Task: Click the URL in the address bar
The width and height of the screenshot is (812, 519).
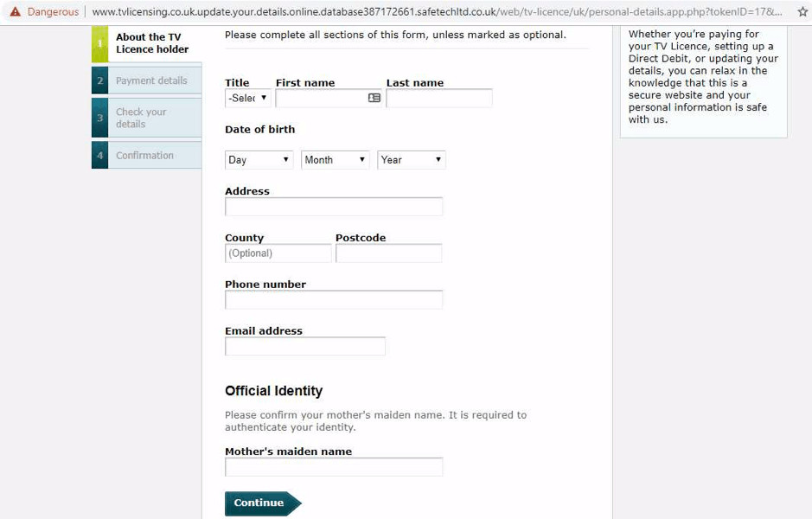Action: click(437, 11)
